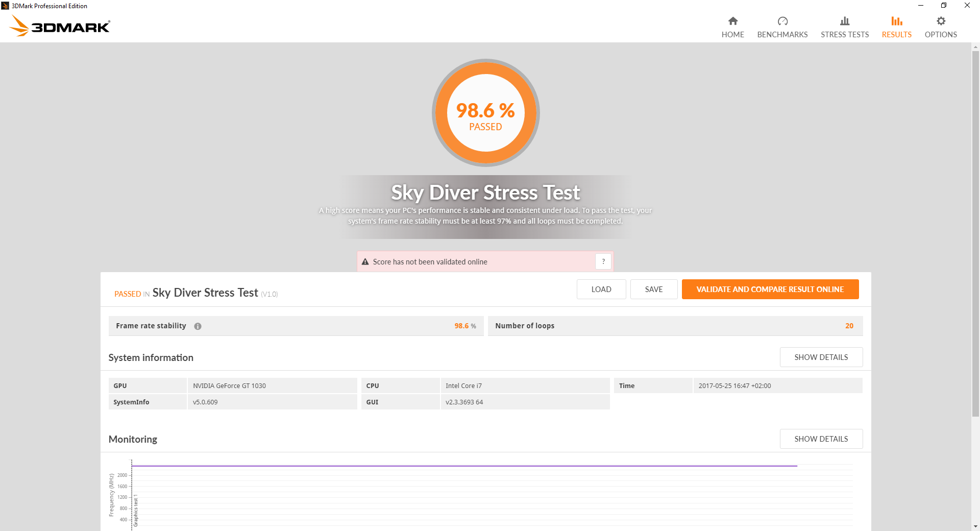Click the Results bar chart icon
The image size is (980, 531).
coord(897,21)
